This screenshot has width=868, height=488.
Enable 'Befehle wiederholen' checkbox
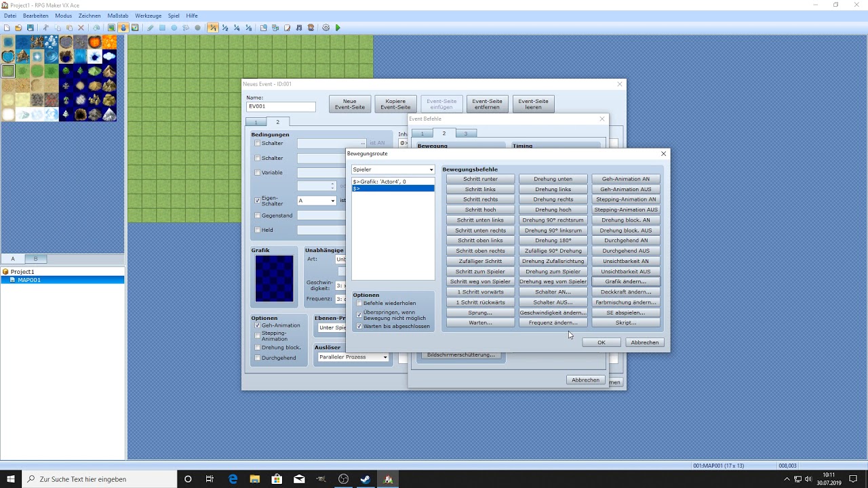(359, 303)
